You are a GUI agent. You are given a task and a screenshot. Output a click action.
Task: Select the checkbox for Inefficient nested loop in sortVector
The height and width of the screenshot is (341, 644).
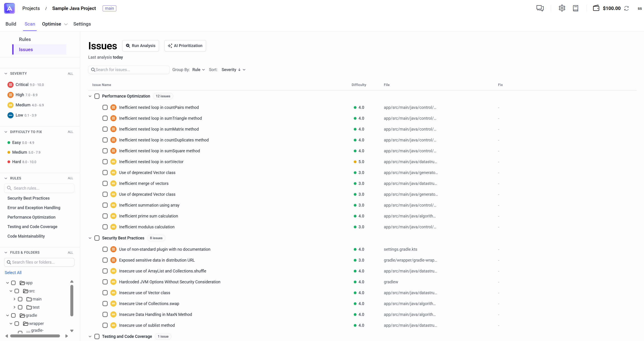(x=105, y=162)
